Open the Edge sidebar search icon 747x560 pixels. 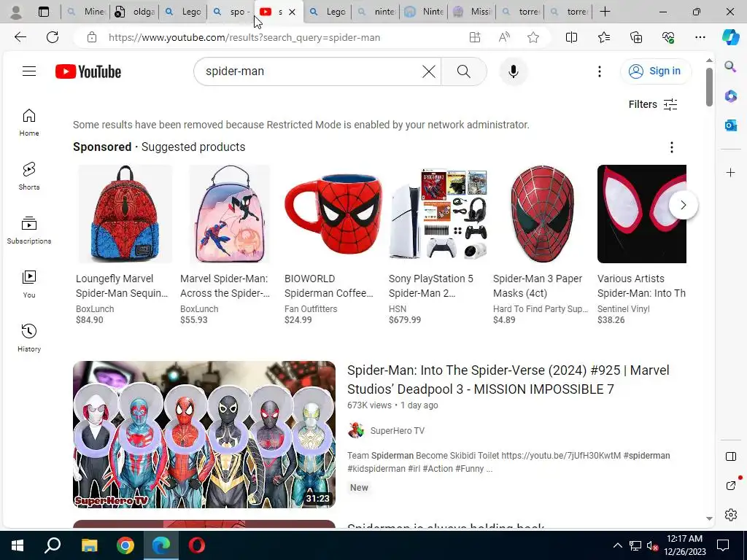coord(730,66)
